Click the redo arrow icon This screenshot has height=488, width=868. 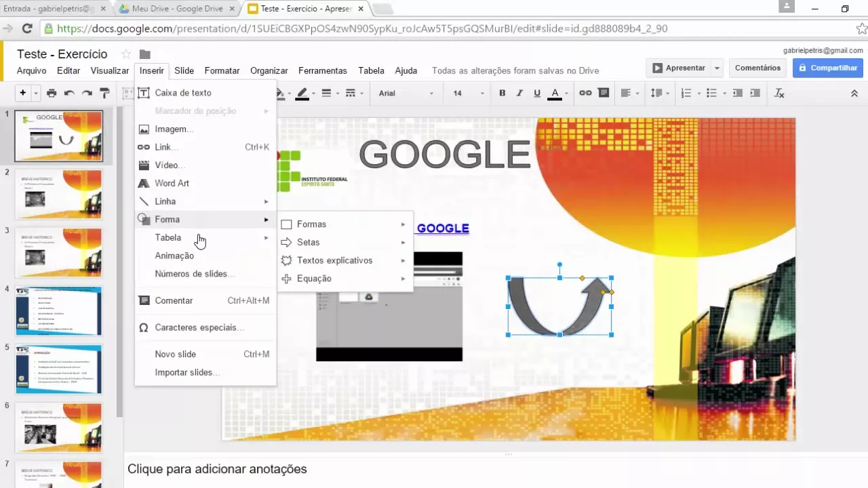(87, 93)
